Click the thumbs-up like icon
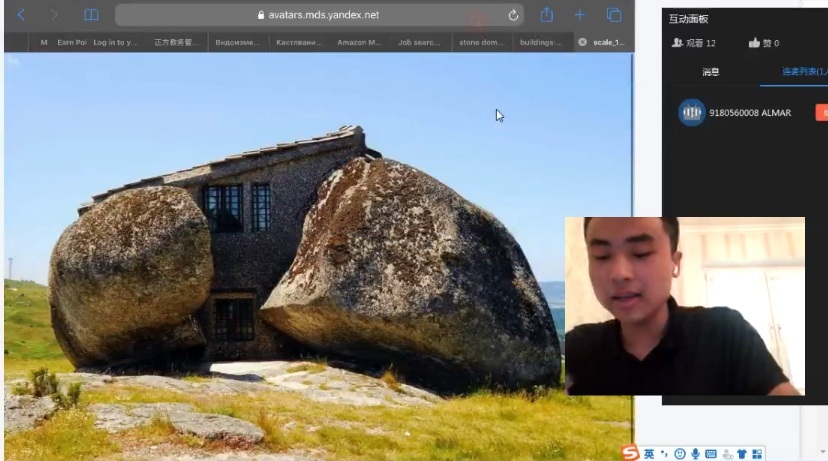Viewport: 828px width, 461px height. pyautogui.click(x=754, y=44)
